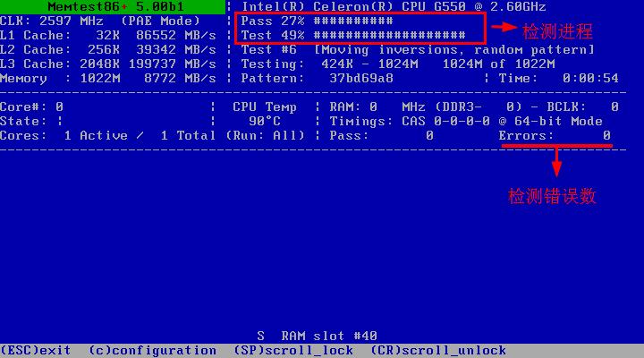The width and height of the screenshot is (644, 358).
Task: Click the L1 Cache 32K row
Action: click(x=108, y=36)
